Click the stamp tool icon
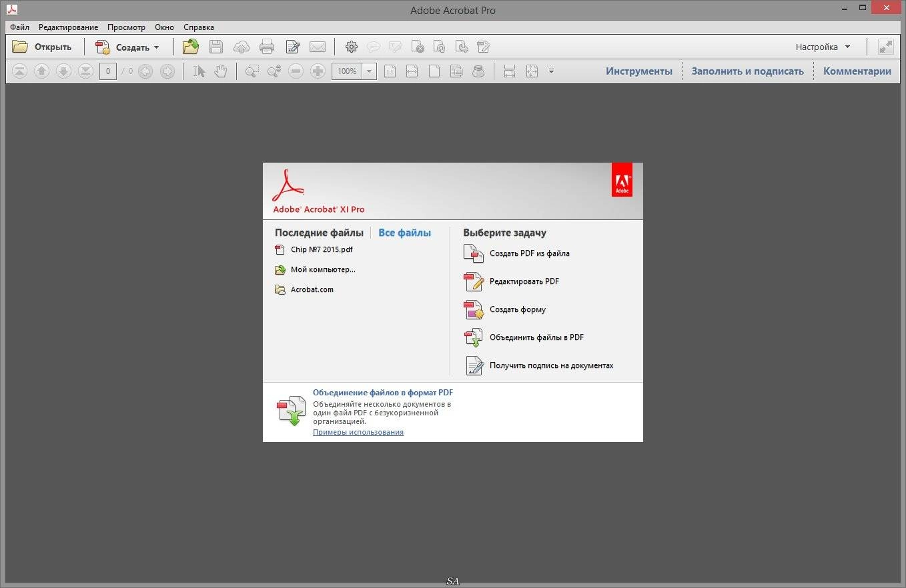Viewport: 906px width, 588px height. point(478,71)
